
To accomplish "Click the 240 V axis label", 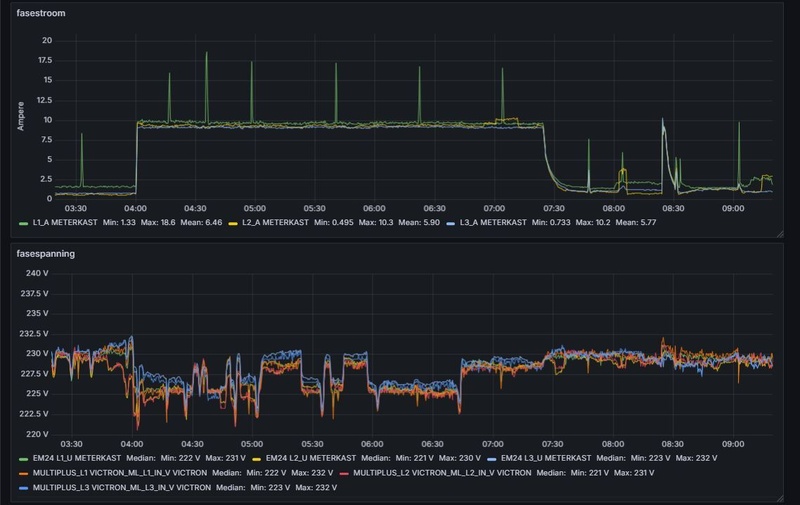I will coord(37,273).
